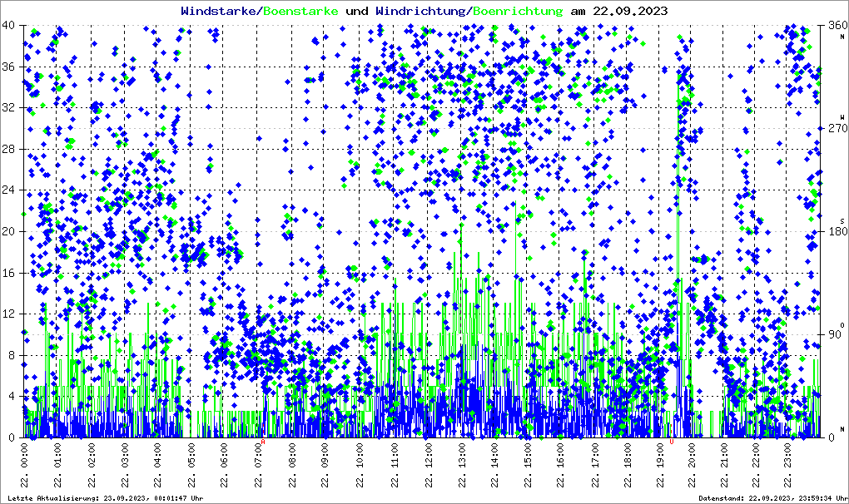Click the red marker near 07:00 on baseline
The width and height of the screenshot is (849, 504).
264,442
